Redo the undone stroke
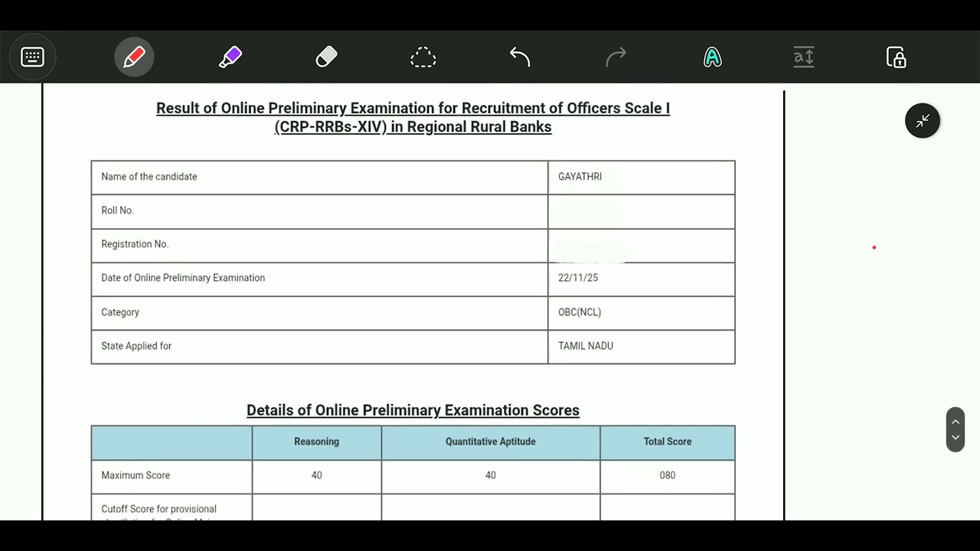Viewport: 980px width, 551px height. (616, 57)
